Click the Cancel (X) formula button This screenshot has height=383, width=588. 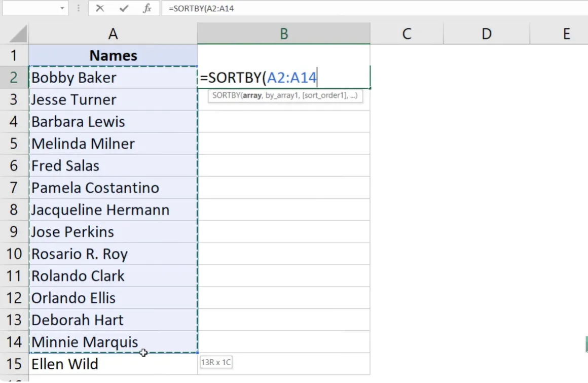(100, 9)
